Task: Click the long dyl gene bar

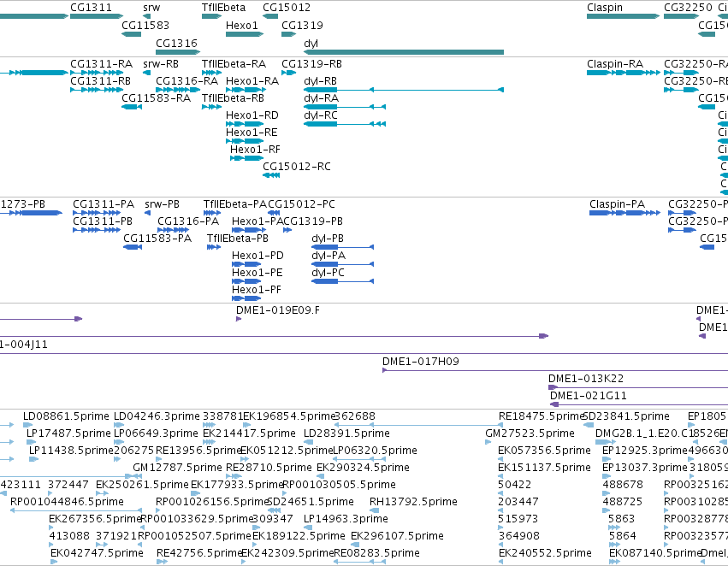Action: click(x=404, y=52)
